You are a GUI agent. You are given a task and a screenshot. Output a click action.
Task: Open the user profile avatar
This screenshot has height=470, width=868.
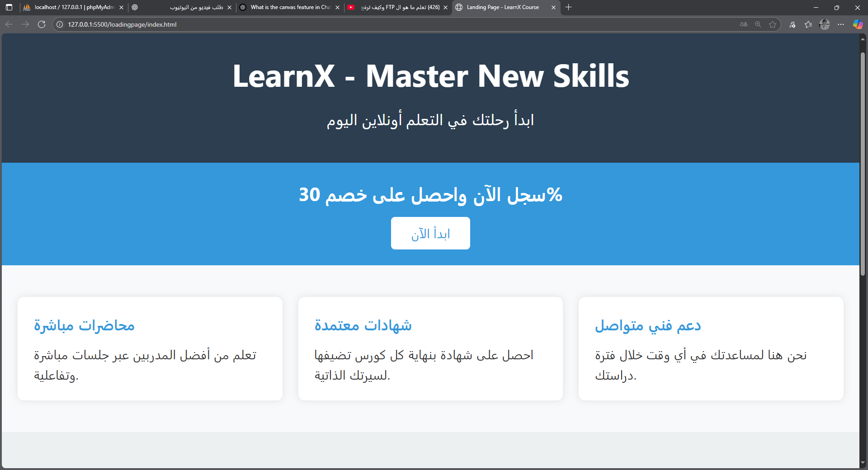pyautogui.click(x=825, y=24)
